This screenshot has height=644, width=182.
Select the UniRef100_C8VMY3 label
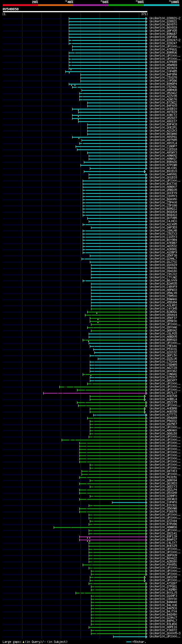coord(163,196)
